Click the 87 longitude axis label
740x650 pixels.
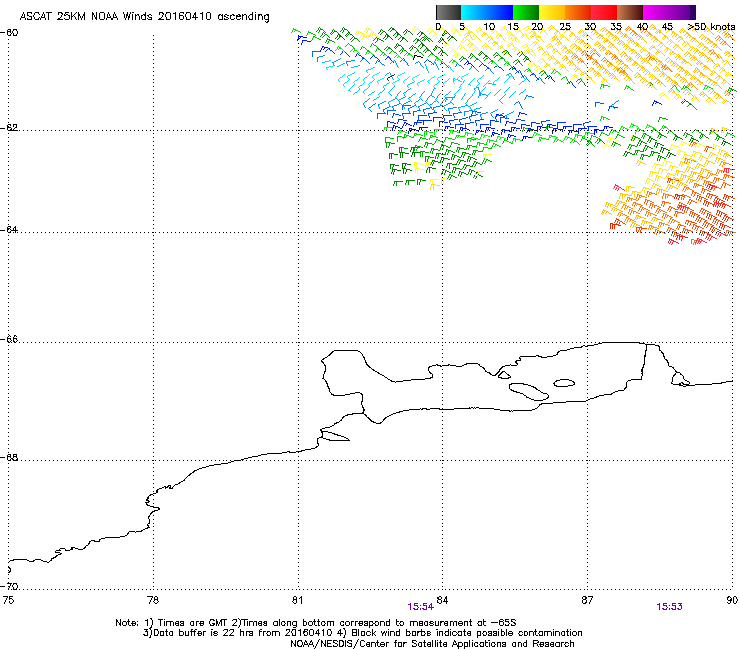click(x=587, y=600)
